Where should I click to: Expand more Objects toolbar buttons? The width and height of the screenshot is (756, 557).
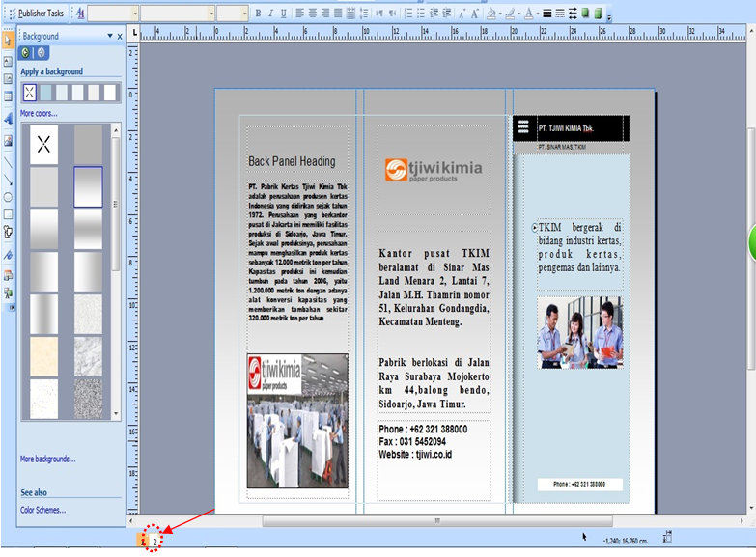coord(12,307)
